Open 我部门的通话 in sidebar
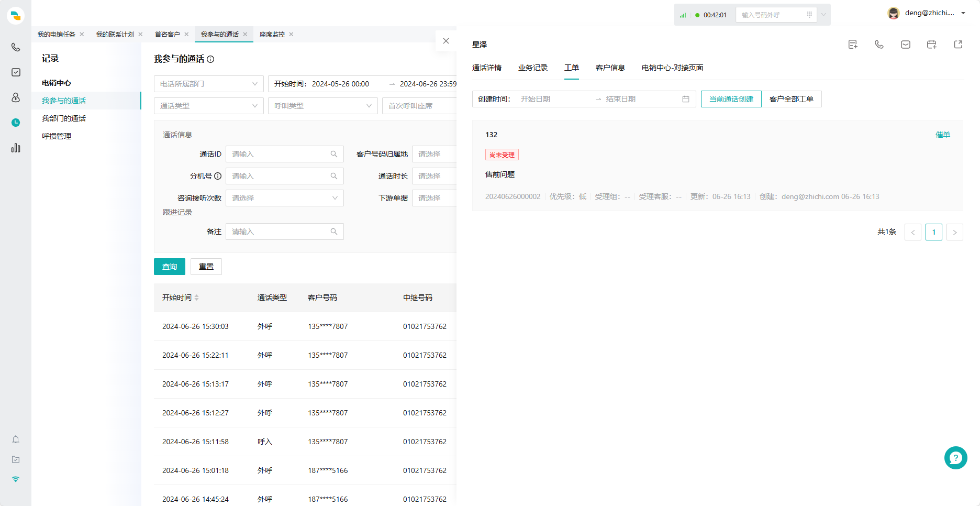This screenshot has height=506, width=980. pyautogui.click(x=64, y=118)
